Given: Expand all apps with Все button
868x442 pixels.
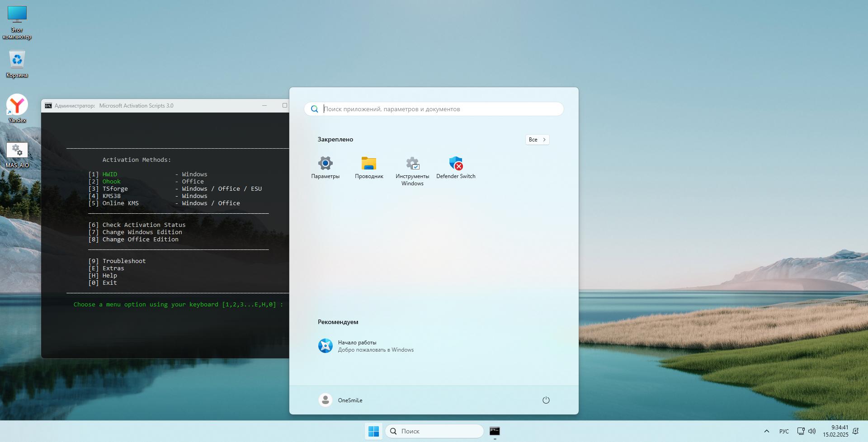Looking at the screenshot, I should (x=537, y=140).
